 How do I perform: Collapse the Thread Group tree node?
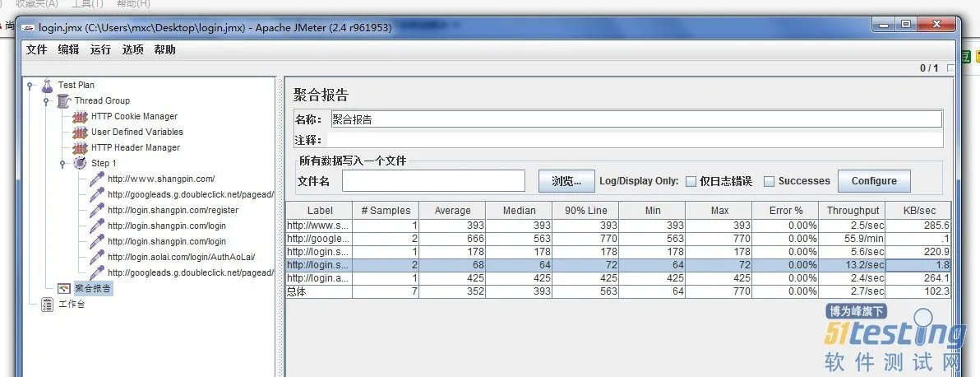[46, 100]
